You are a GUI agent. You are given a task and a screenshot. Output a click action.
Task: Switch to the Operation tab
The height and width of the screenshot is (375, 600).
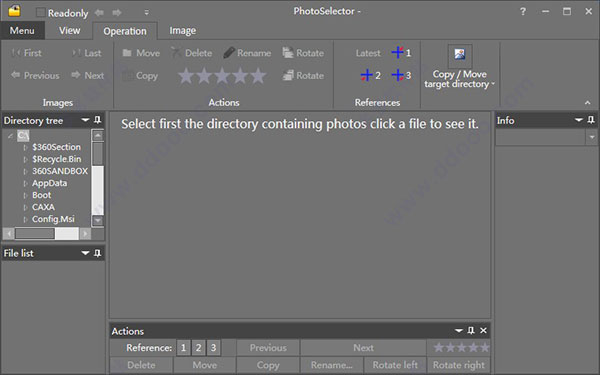click(x=125, y=31)
